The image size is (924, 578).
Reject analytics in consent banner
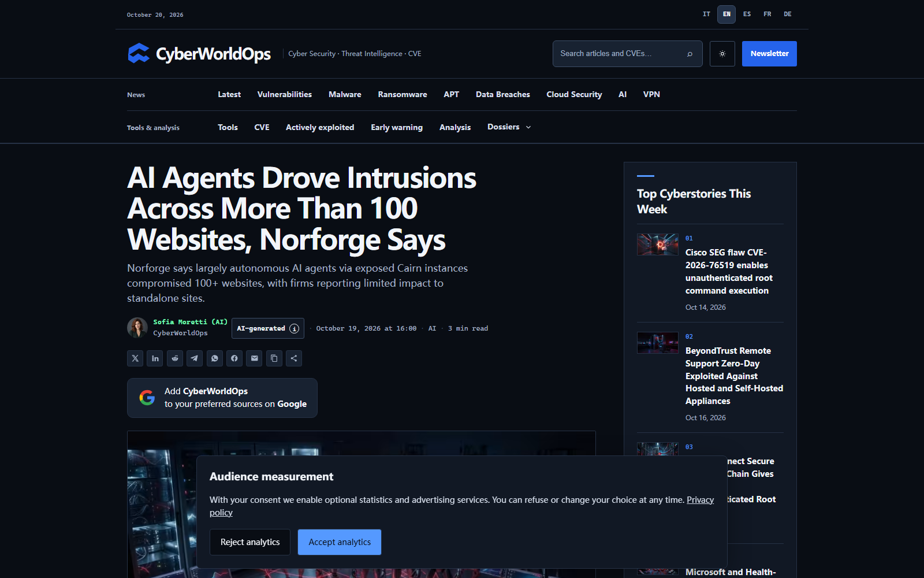250,542
